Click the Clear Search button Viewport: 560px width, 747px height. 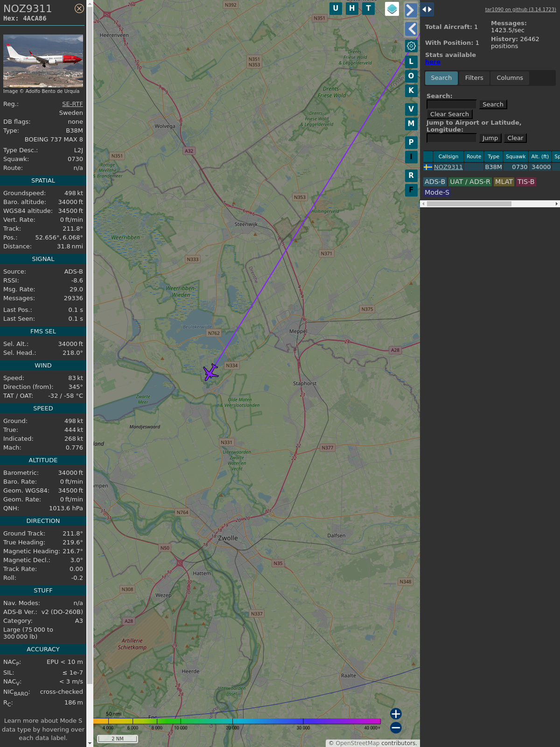(x=449, y=114)
